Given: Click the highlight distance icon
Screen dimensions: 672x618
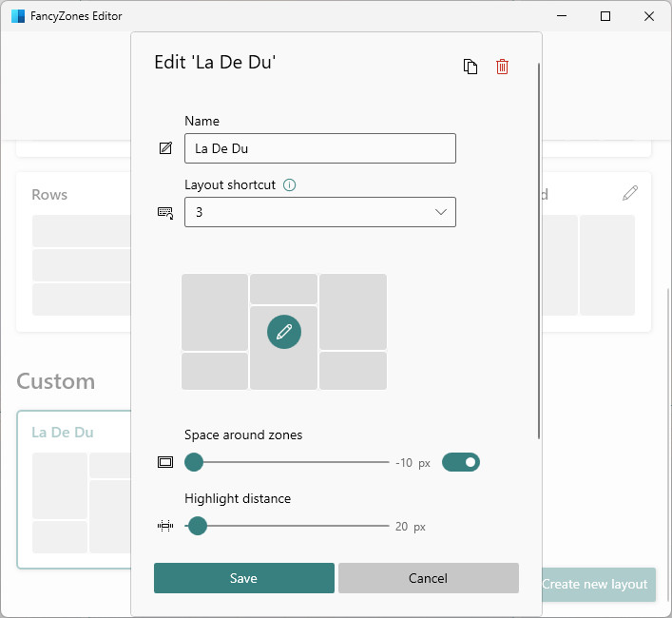Looking at the screenshot, I should coord(165,526).
